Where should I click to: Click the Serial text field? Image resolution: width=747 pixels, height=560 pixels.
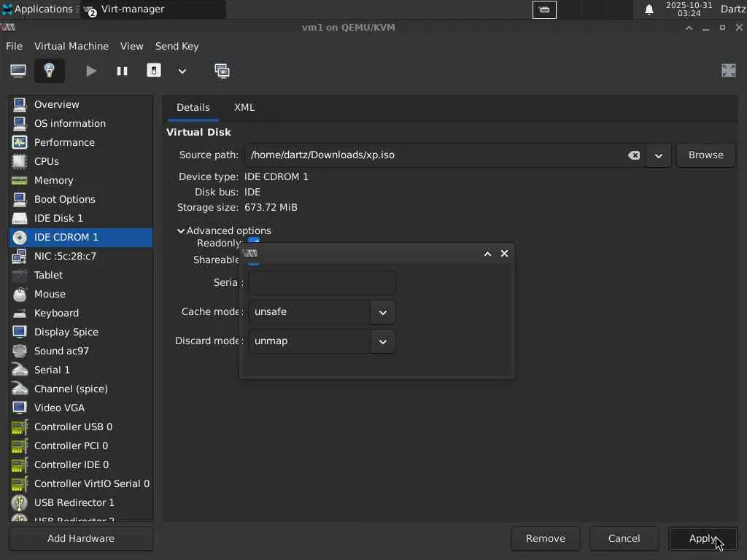click(322, 283)
